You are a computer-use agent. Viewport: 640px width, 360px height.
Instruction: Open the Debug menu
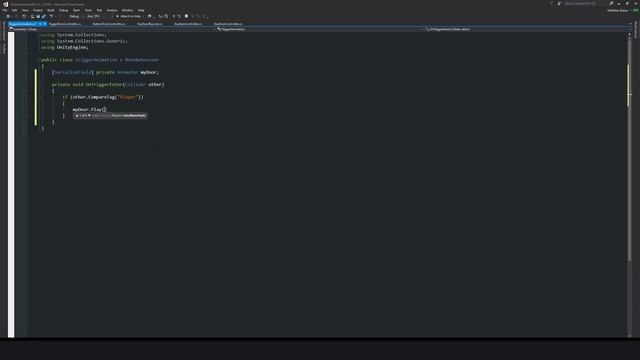pyautogui.click(x=64, y=10)
